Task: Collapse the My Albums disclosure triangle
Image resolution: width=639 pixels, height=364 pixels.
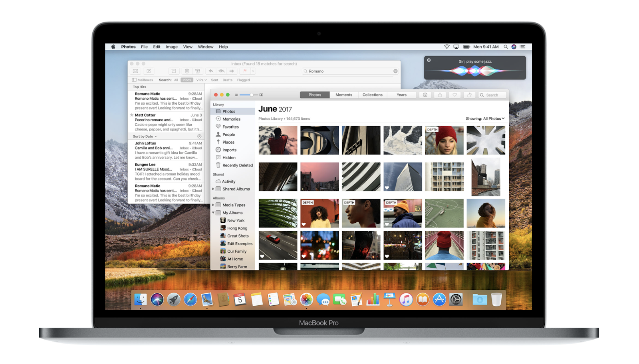Action: tap(213, 213)
